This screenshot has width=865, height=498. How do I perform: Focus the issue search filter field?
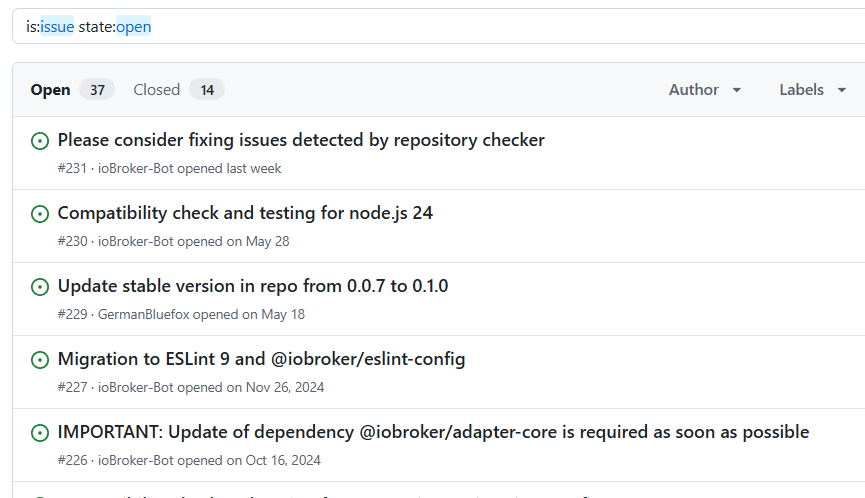440,27
